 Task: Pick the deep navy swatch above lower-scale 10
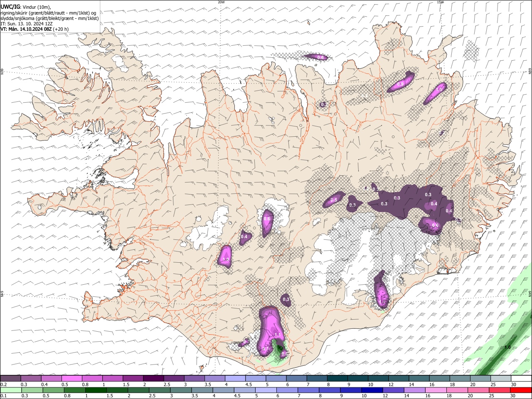(x=372, y=390)
